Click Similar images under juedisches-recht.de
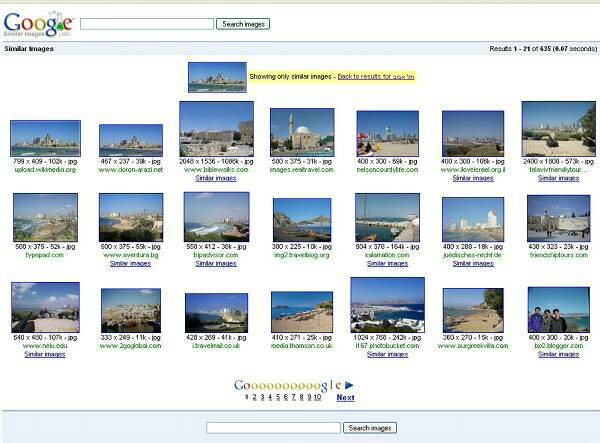 click(473, 263)
